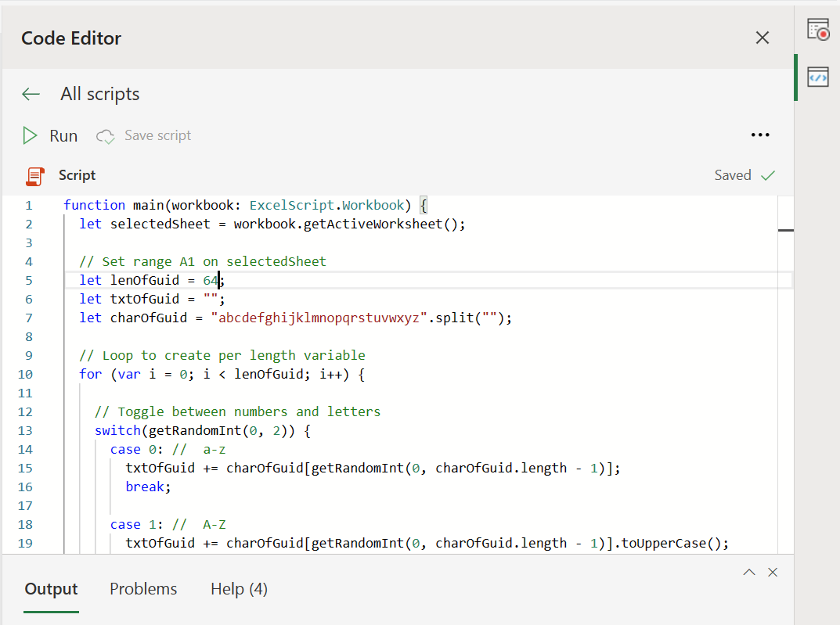The height and width of the screenshot is (625, 840).
Task: Close the Code Editor pane
Action: click(762, 38)
